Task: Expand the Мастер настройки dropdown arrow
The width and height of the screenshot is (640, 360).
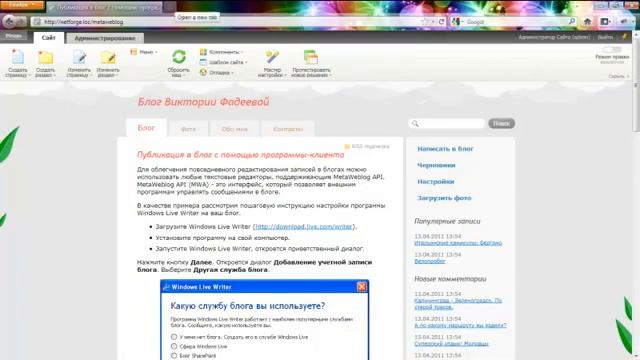Action: tap(285, 76)
